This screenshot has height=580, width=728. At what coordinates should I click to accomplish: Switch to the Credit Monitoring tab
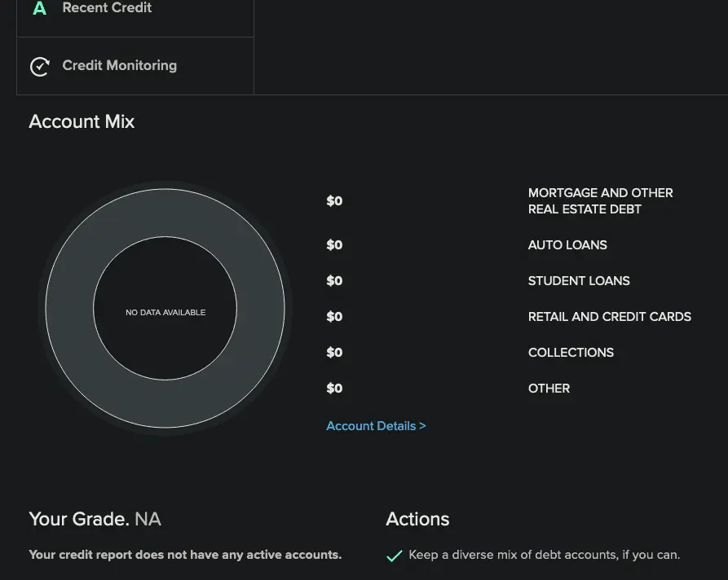[x=119, y=66]
